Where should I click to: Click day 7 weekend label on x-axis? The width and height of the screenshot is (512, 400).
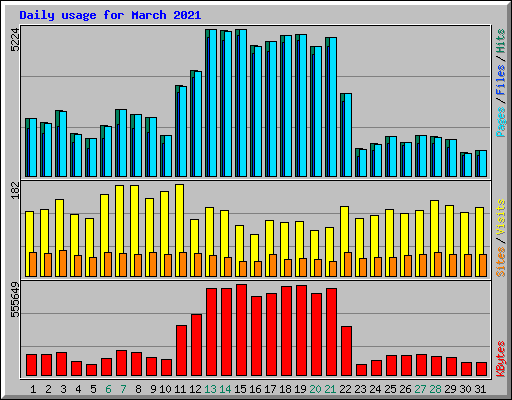(x=123, y=389)
